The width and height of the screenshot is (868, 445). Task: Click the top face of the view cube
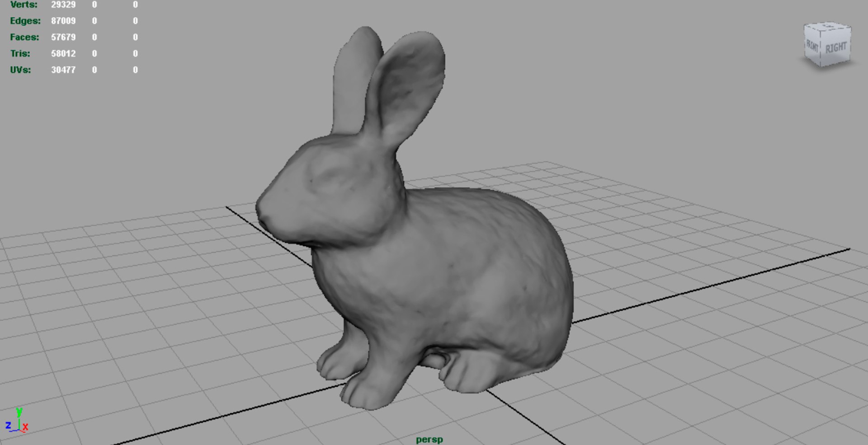point(828,26)
